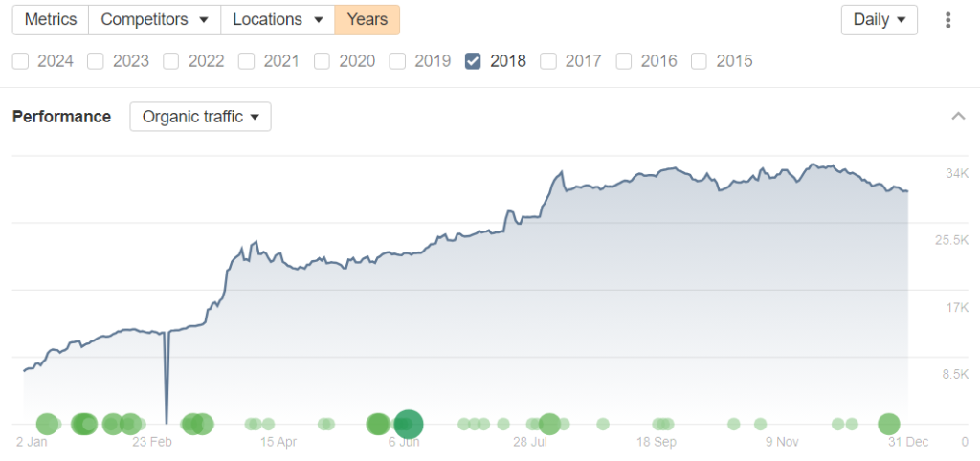Open the Daily interval dropdown
This screenshot has width=980, height=461.
tap(879, 20)
